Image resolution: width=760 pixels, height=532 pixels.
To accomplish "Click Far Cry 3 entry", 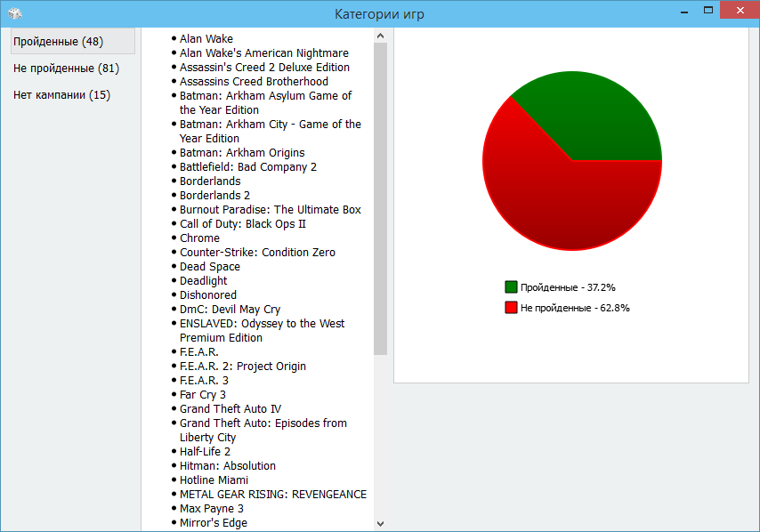I will tap(203, 395).
